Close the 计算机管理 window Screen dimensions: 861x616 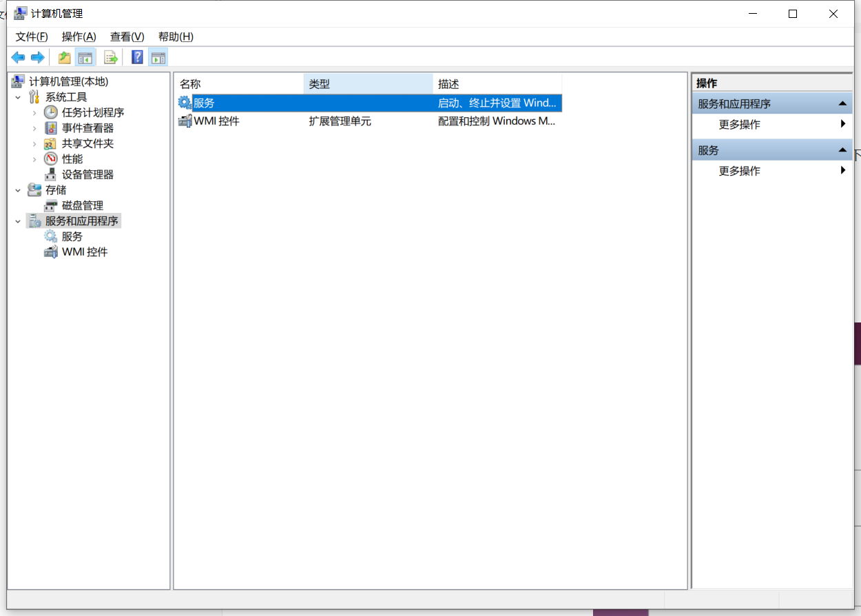[833, 14]
